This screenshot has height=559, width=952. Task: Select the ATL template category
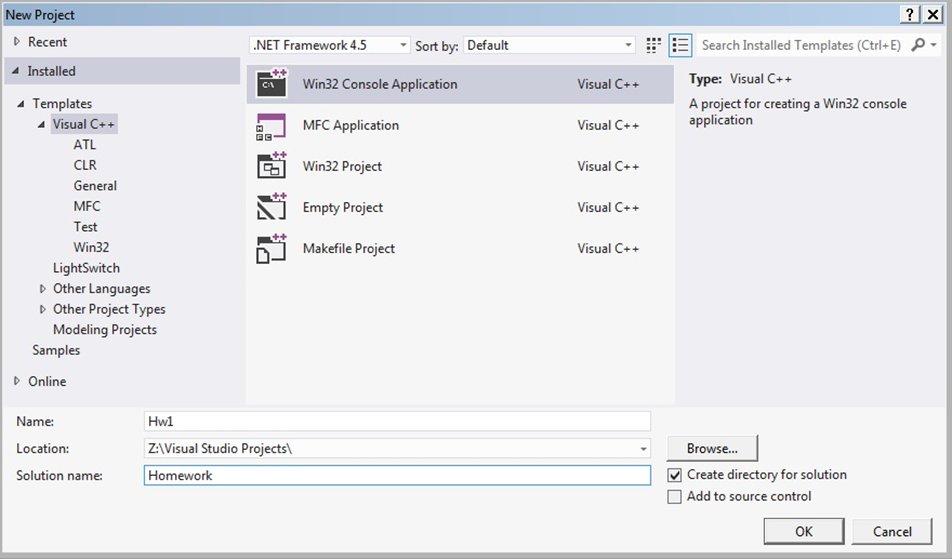tap(85, 144)
